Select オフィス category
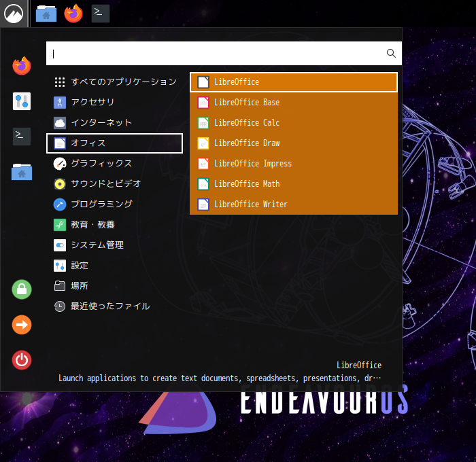 point(114,143)
